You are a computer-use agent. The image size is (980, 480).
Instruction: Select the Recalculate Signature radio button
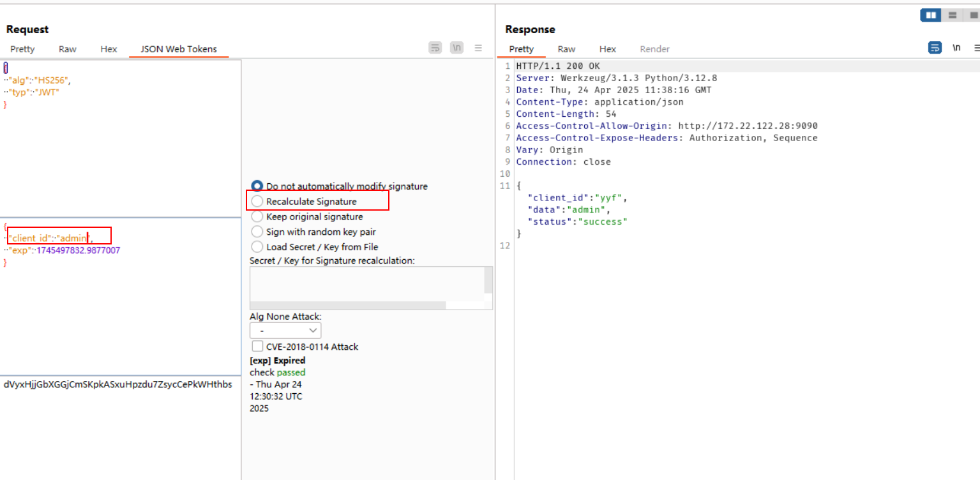click(x=257, y=201)
